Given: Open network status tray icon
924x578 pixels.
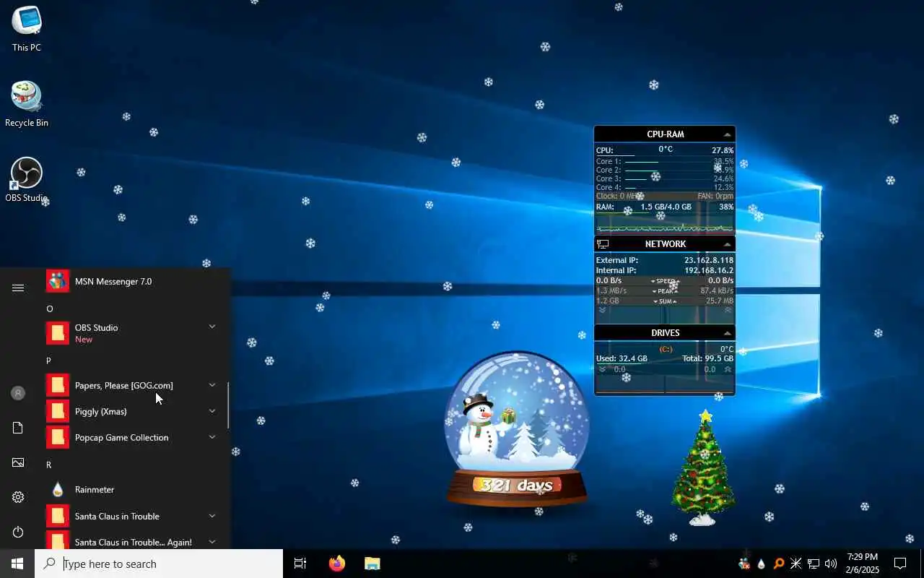Looking at the screenshot, I should click(x=813, y=564).
